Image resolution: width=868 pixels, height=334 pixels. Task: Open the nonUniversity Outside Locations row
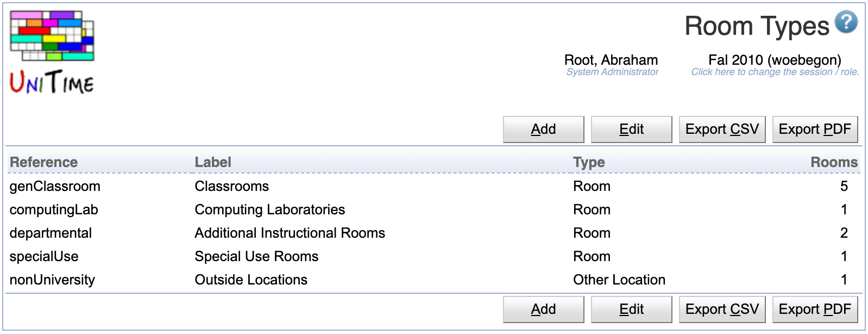[52, 280]
